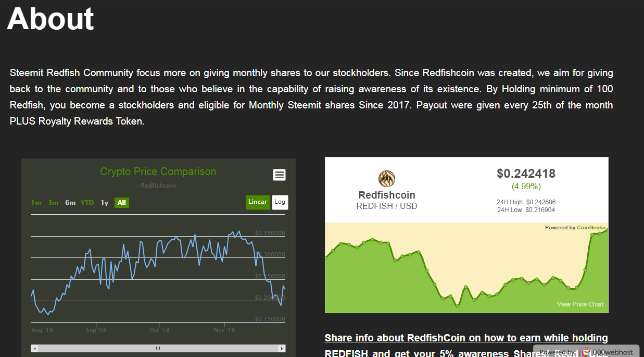The height and width of the screenshot is (357, 644).
Task: Click the 000webhost logo icon
Action: click(x=586, y=352)
